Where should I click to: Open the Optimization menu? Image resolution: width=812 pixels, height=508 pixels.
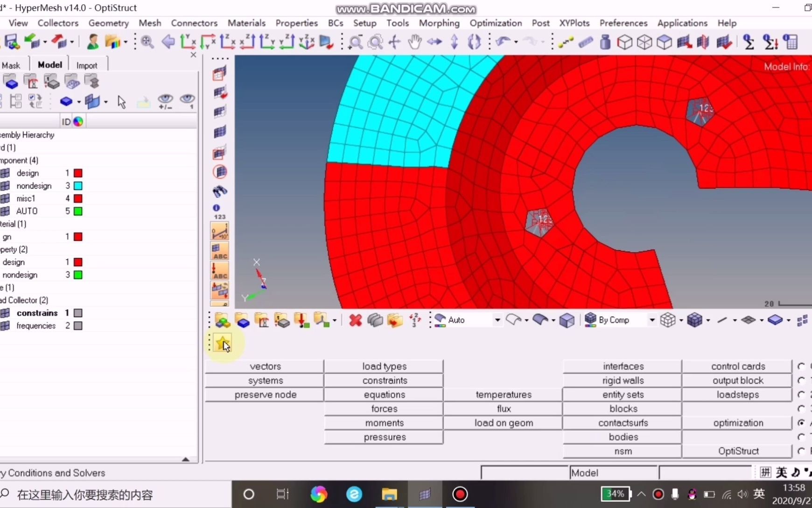click(496, 23)
